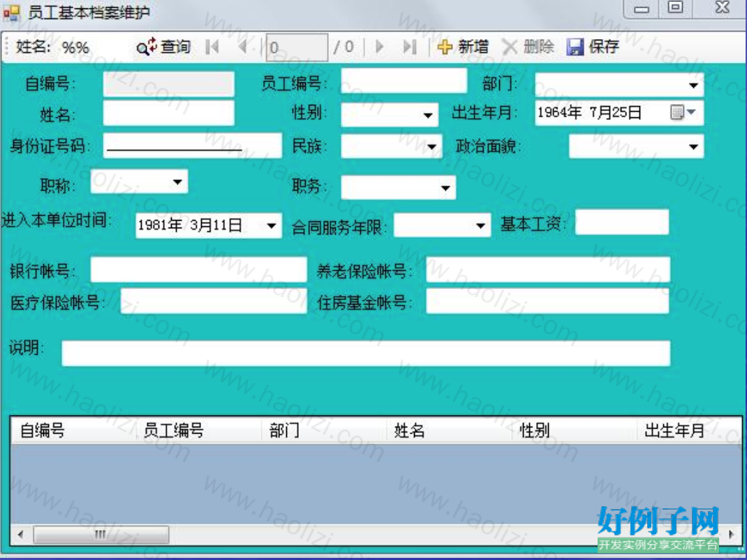Click the record position number box

coord(297,47)
